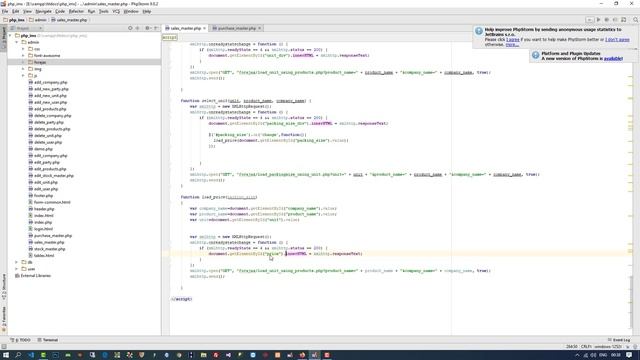Click the Search Everywhere magnifier icon
The image size is (640, 360).
[636, 20]
